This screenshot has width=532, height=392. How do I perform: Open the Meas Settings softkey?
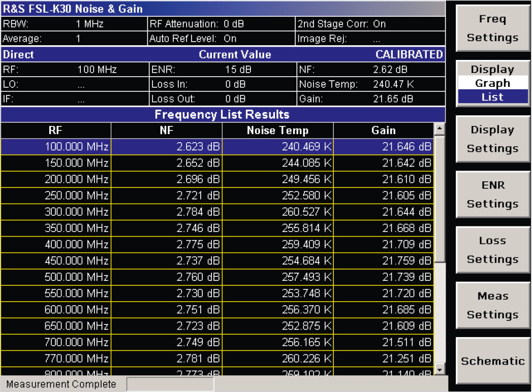(x=492, y=305)
